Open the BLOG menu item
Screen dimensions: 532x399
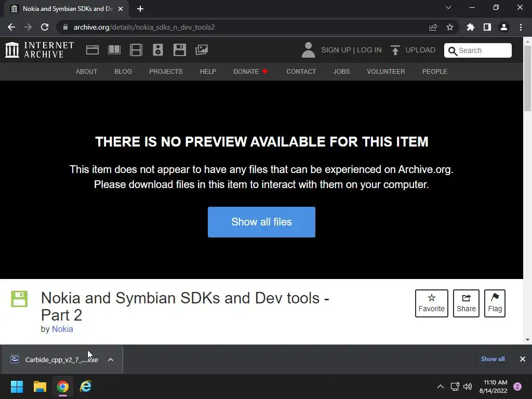(x=123, y=72)
